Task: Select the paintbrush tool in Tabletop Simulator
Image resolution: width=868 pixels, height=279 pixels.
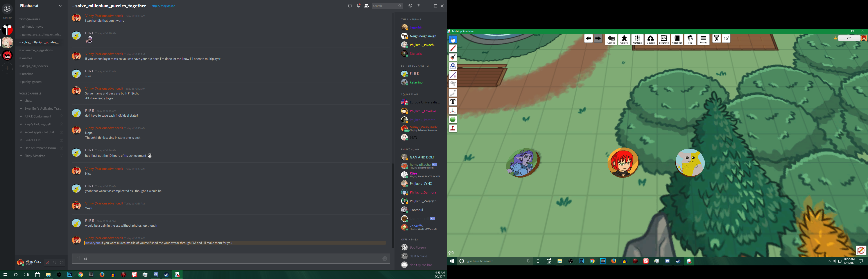Action: coord(452,57)
